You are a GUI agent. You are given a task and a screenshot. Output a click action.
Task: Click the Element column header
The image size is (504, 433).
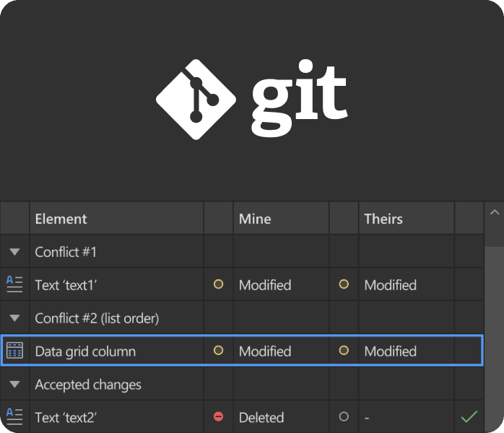61,218
